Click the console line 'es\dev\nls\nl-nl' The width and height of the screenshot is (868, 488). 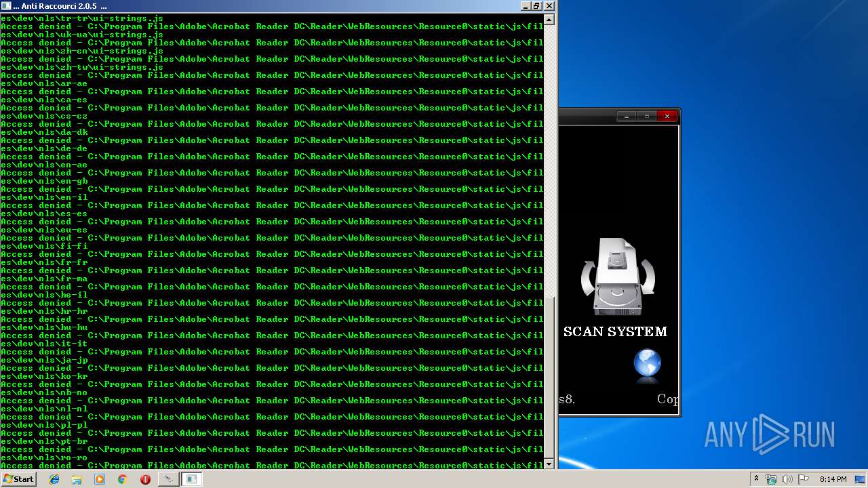pyautogui.click(x=44, y=409)
